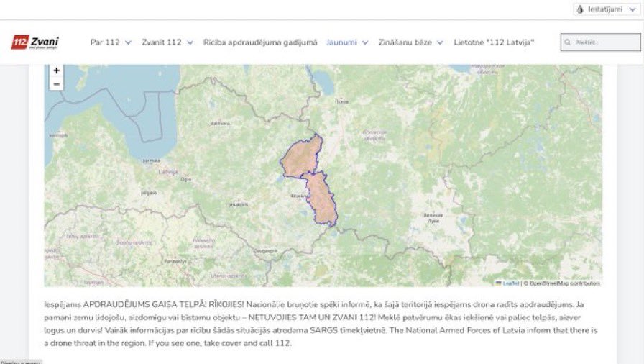Click the southern highlighted threat region

click(321, 198)
